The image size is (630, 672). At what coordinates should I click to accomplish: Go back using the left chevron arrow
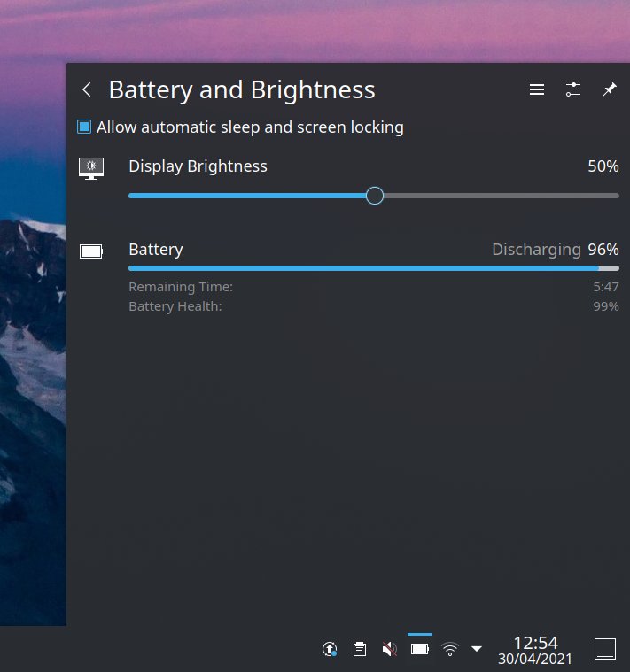pyautogui.click(x=87, y=89)
